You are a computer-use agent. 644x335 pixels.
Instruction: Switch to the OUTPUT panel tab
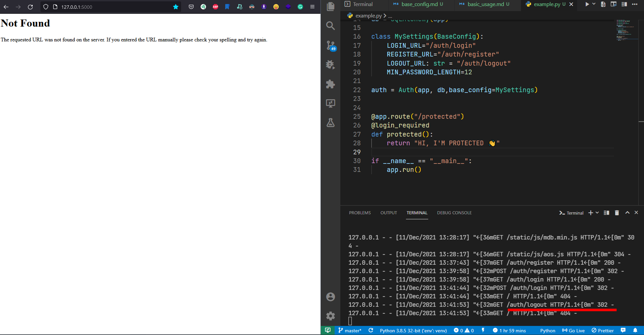389,213
